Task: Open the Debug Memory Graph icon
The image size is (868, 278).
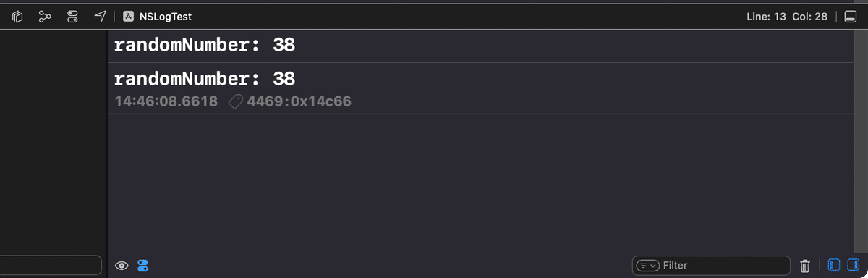Action: point(45,17)
